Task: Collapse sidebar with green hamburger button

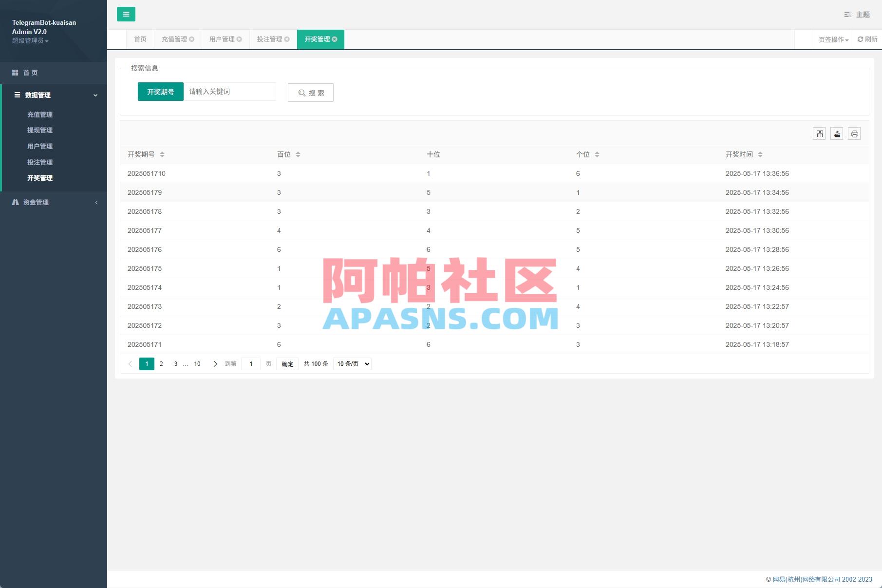Action: point(127,14)
